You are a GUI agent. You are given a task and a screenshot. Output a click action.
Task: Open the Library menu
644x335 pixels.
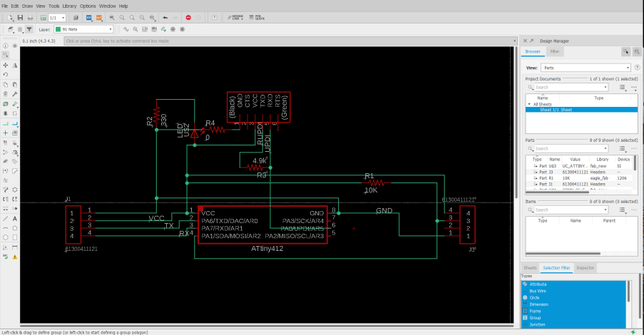coord(69,6)
